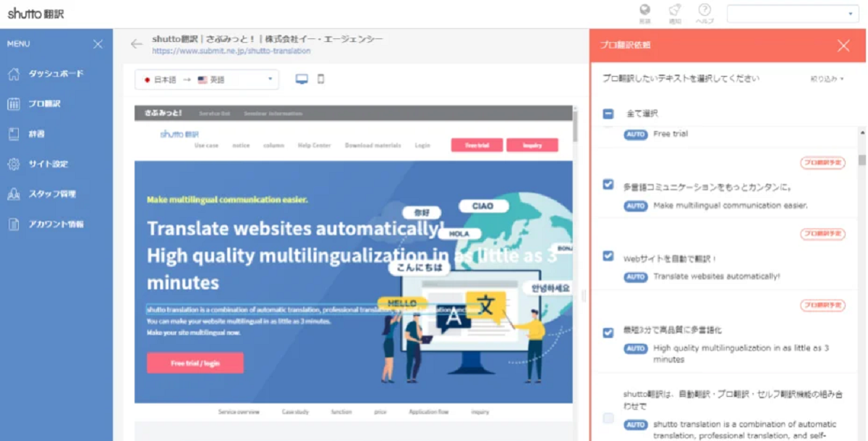Screen dimensions: 868x441
Task: Toggle the 全て選択 checkbox
Action: pos(608,114)
